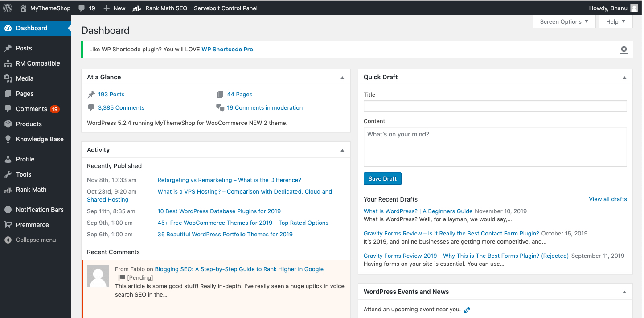Collapse the WordPress Events and News panel

click(x=624, y=292)
